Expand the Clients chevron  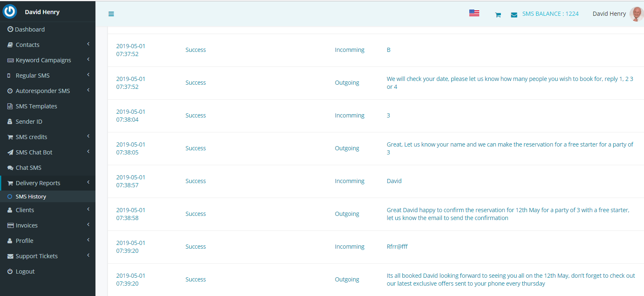click(88, 209)
